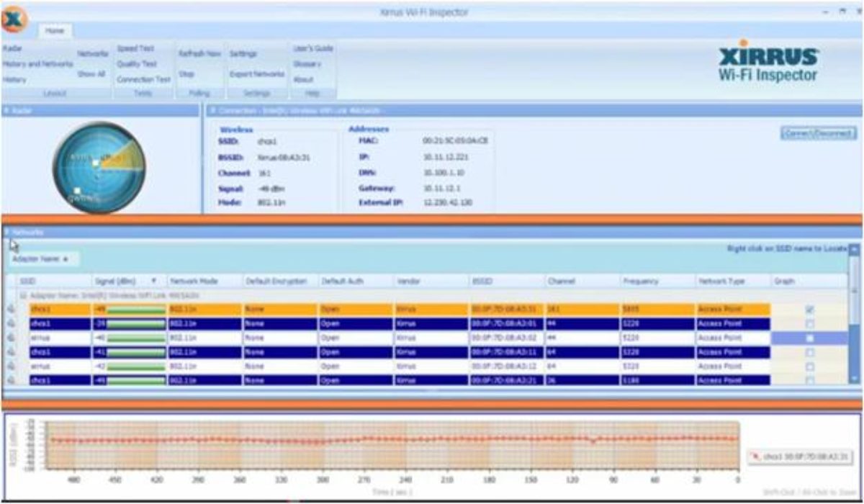The image size is (864, 504).
Task: Sort by Network Type column header
Action: click(x=733, y=282)
